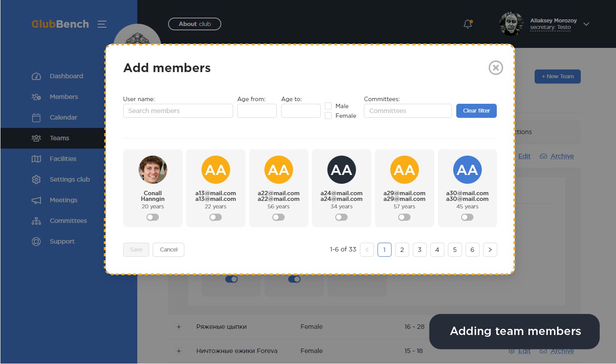Go to Calendar in the sidebar
616x364 pixels.
pos(63,117)
